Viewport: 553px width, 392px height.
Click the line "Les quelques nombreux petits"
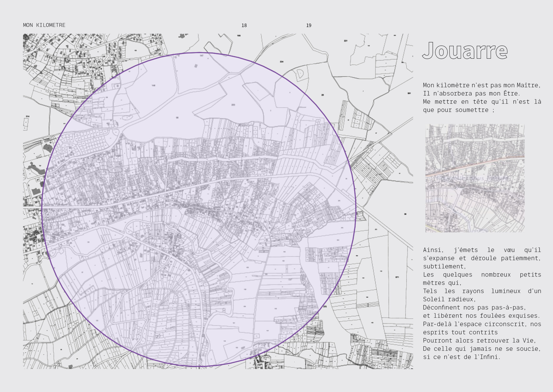[x=482, y=275]
